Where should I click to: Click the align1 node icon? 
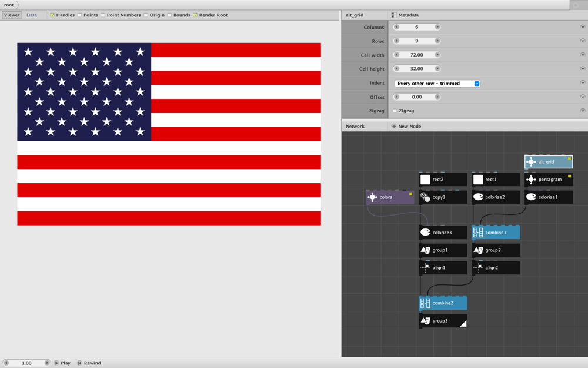(x=425, y=268)
